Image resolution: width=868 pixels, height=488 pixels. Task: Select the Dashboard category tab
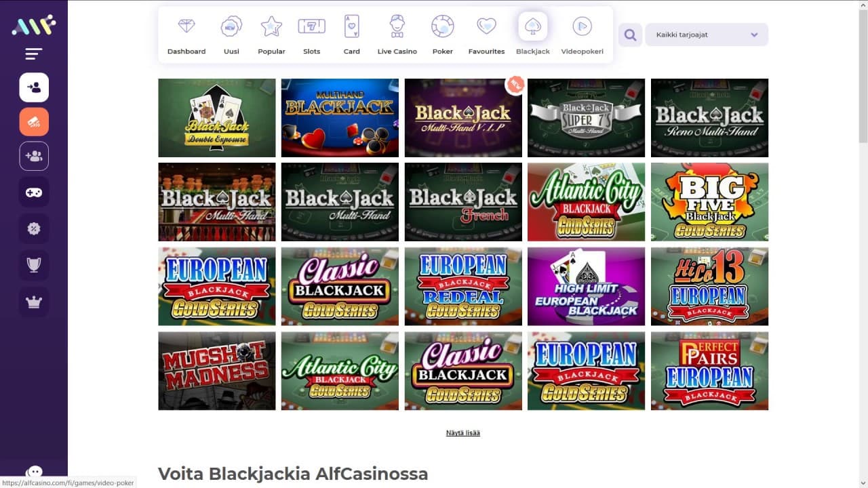[x=186, y=35]
